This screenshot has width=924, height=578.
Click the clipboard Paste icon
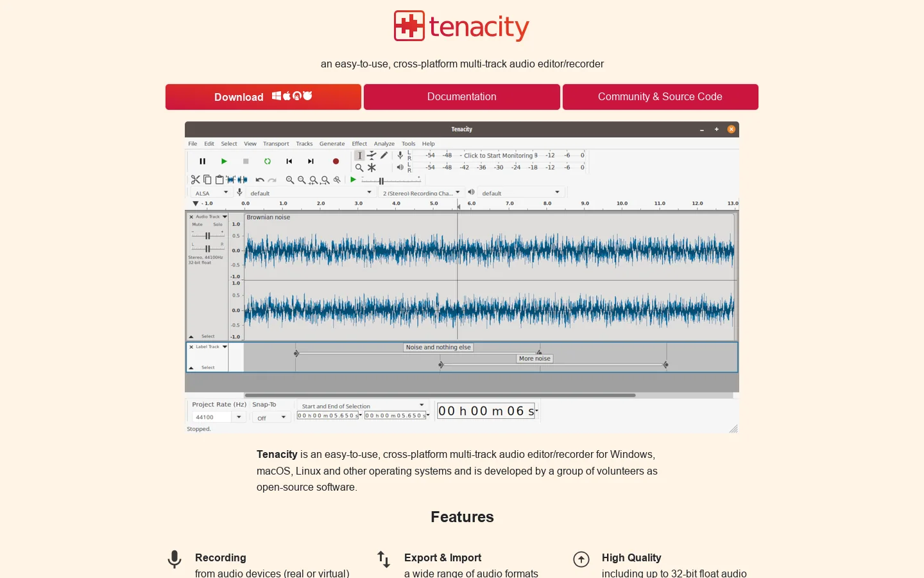point(219,180)
